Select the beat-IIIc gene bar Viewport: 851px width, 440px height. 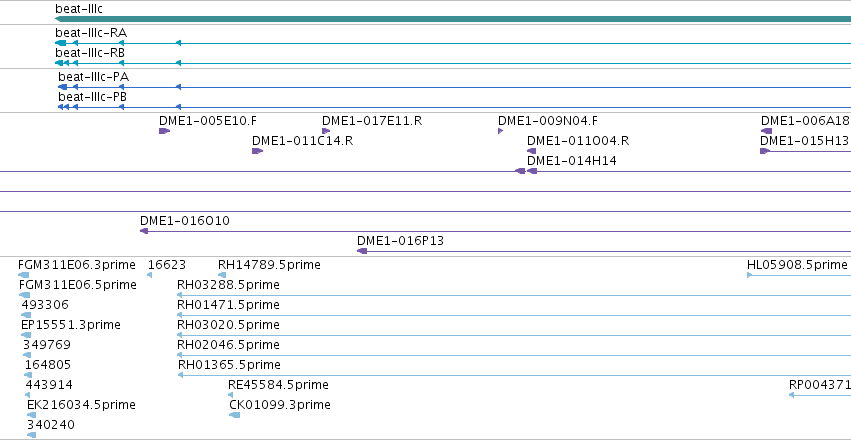(453, 19)
